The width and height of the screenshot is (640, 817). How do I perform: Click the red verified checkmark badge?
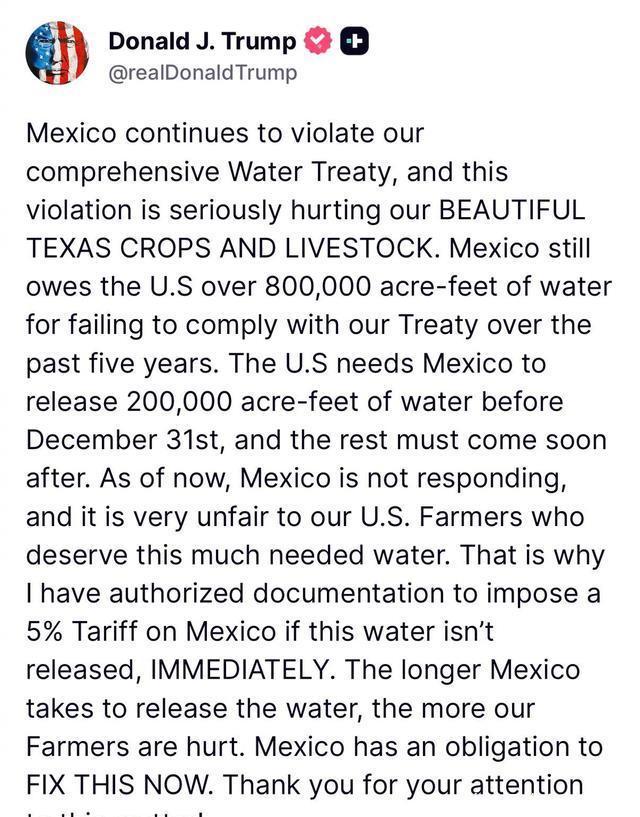318,41
